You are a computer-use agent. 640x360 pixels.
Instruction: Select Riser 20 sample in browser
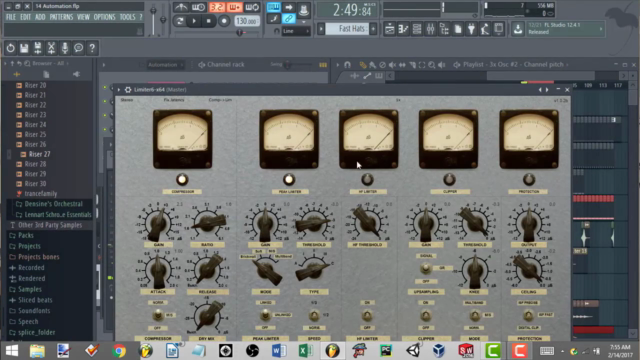pyautogui.click(x=35, y=85)
